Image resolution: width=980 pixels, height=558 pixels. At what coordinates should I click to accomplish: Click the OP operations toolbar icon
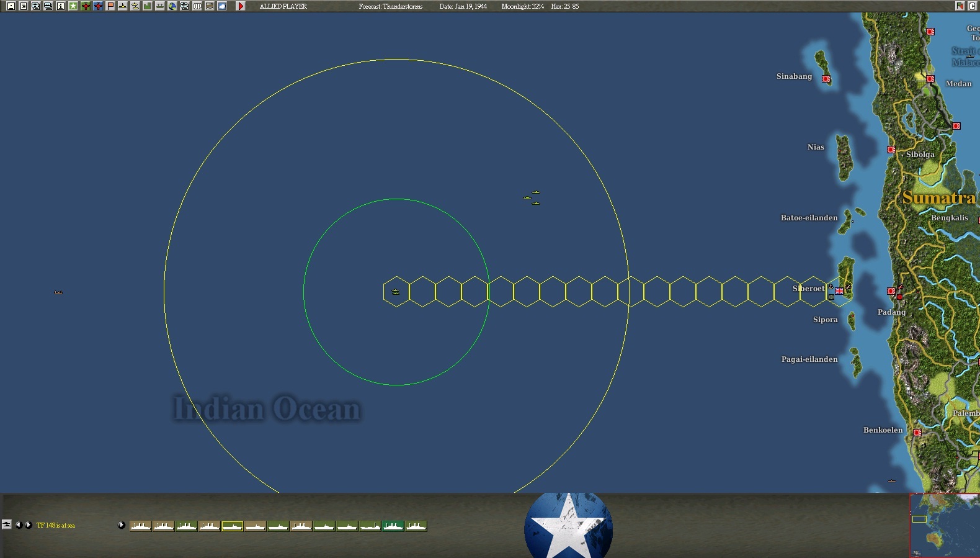point(197,6)
